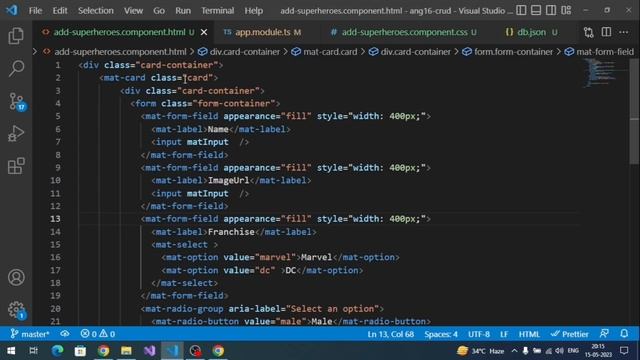Open changes compare icon in editor toolbar
This screenshot has width=640, height=360.
click(x=588, y=32)
